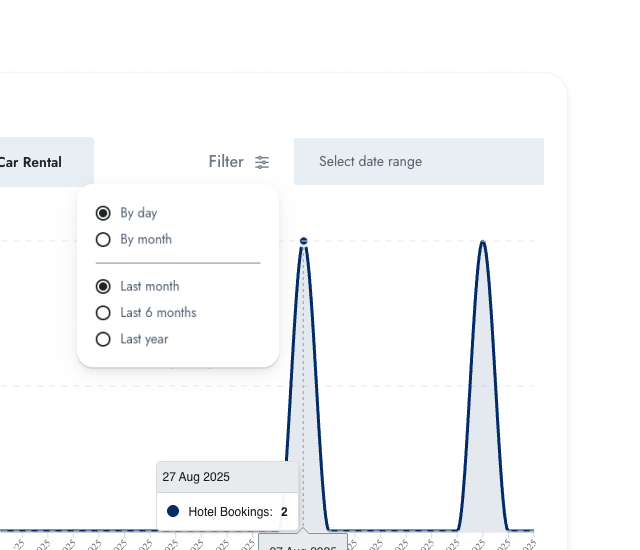This screenshot has height=550, width=640.
Task: Choose the Last 6 months radio option
Action: [103, 313]
